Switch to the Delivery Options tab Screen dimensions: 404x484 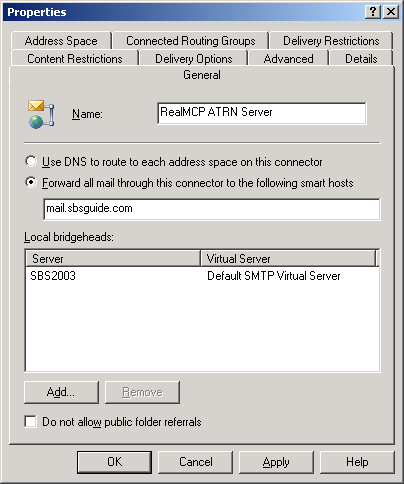193,59
